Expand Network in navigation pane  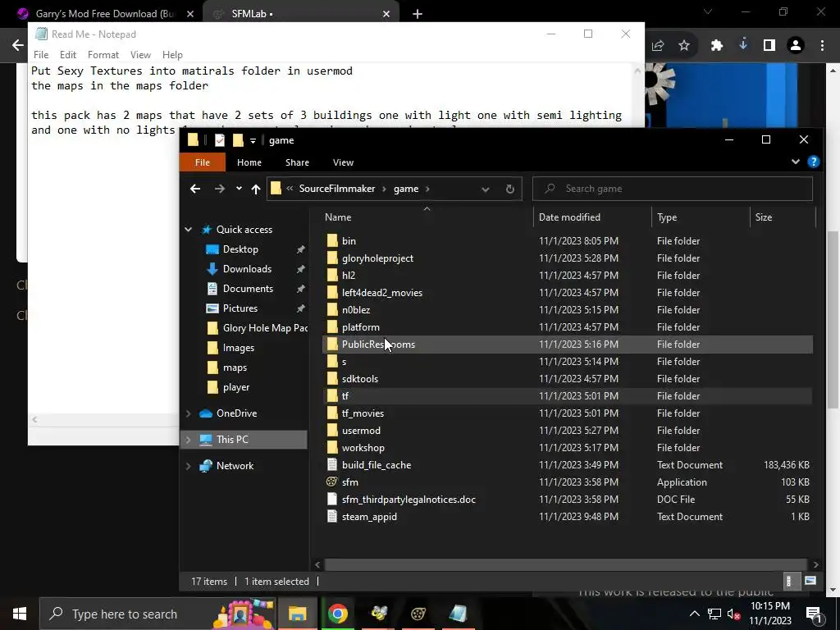(x=188, y=466)
